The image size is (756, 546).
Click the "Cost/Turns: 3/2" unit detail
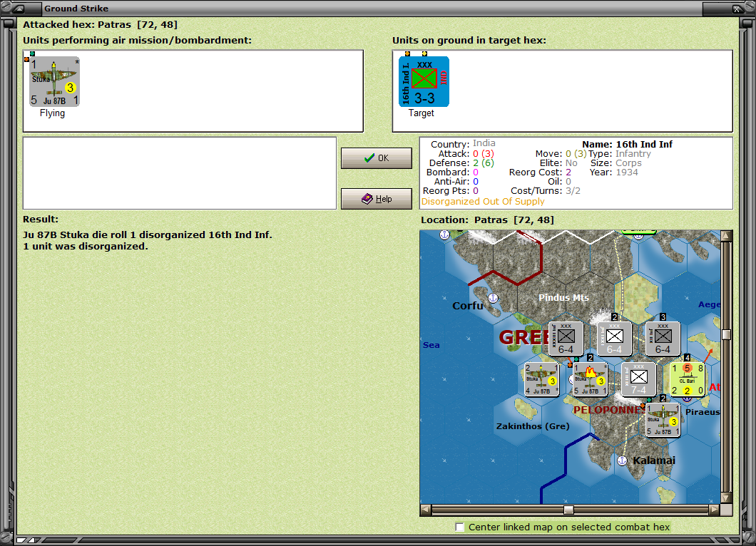546,191
